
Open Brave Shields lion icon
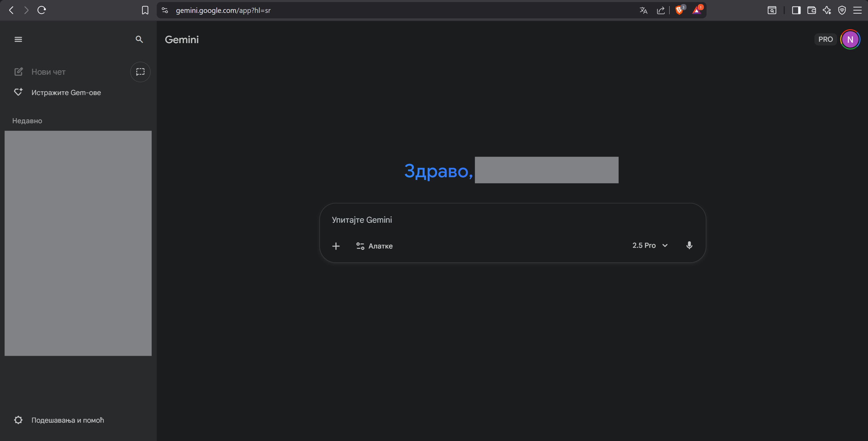pos(679,11)
